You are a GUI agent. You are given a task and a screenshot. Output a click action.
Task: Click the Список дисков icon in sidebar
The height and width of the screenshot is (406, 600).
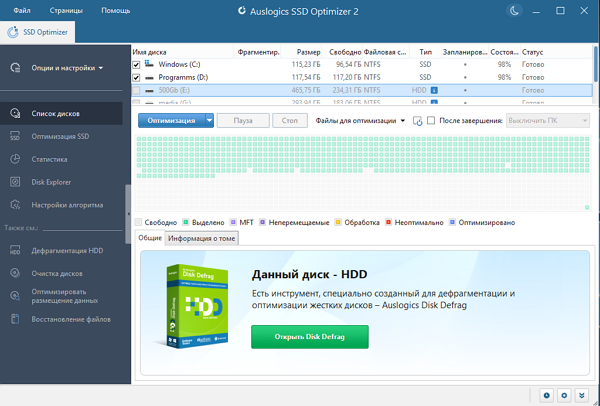15,113
